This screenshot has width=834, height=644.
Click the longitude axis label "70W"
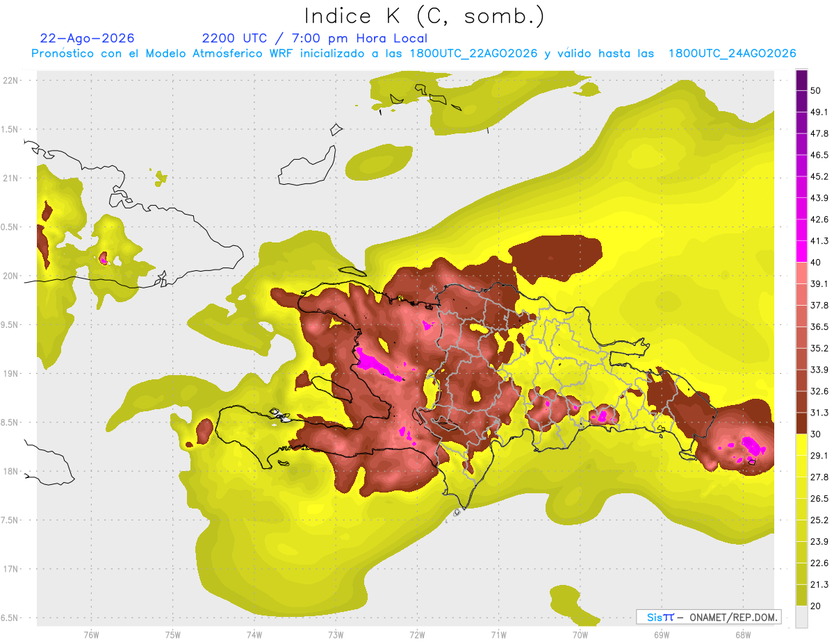tap(580, 635)
